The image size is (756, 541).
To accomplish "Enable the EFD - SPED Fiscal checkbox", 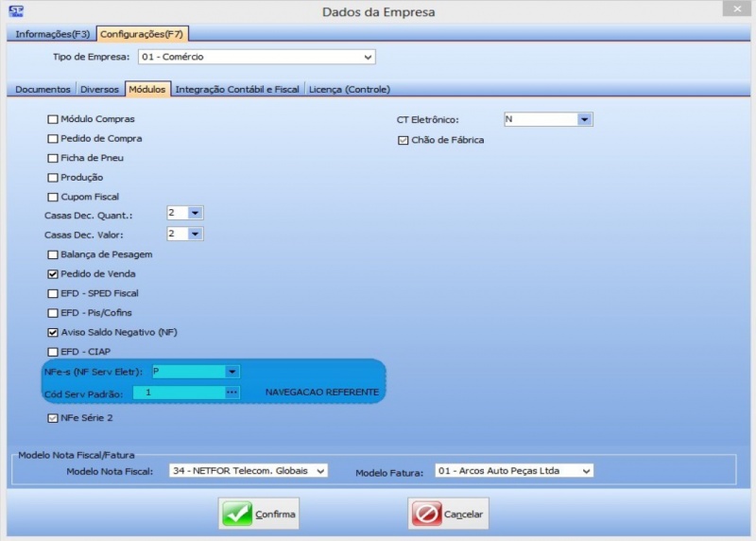I will pos(53,293).
